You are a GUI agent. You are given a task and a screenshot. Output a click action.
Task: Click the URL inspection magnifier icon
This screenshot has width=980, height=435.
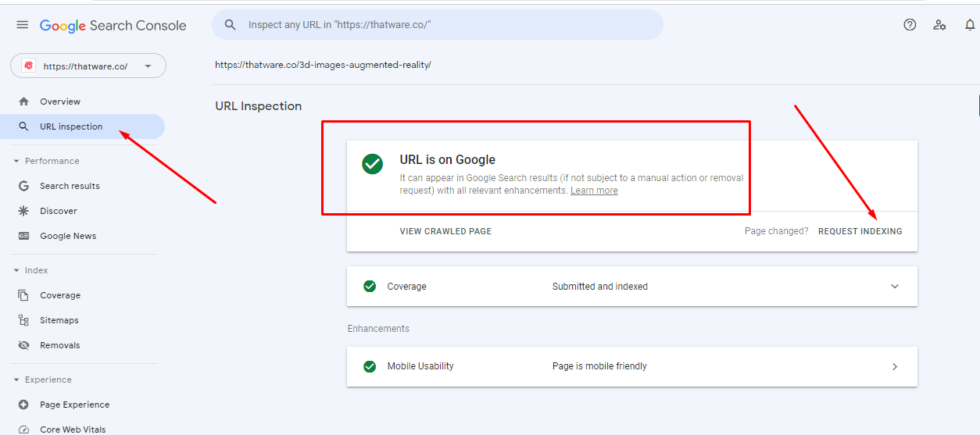tap(23, 127)
